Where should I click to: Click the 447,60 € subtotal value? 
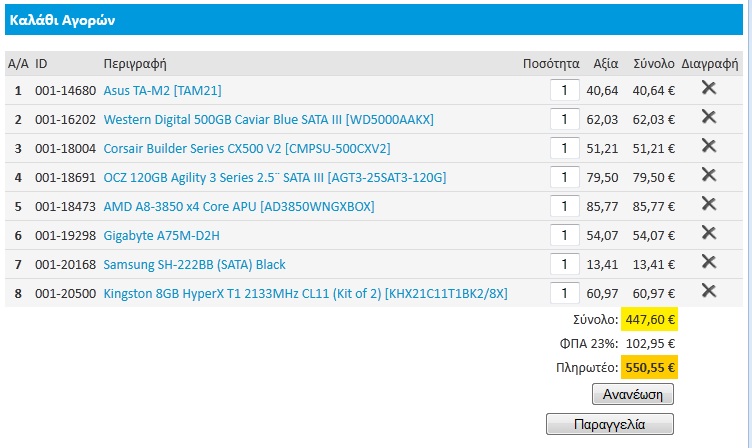pyautogui.click(x=650, y=319)
